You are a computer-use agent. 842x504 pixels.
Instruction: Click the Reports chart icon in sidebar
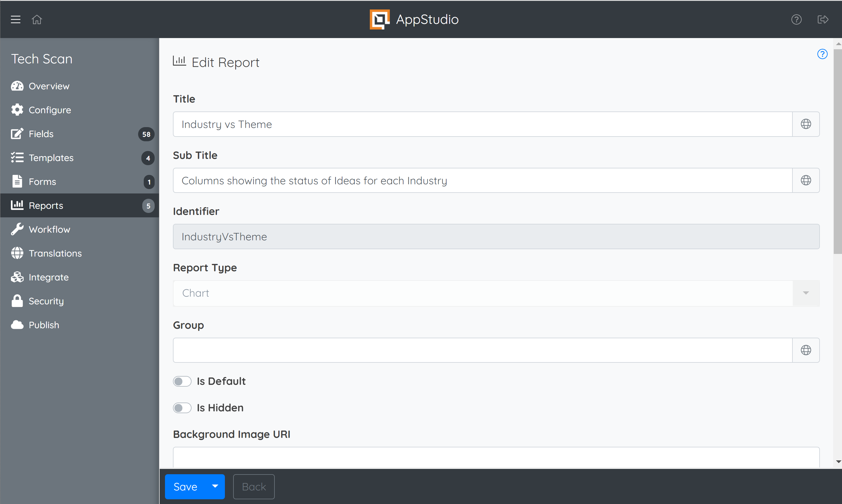[17, 205]
